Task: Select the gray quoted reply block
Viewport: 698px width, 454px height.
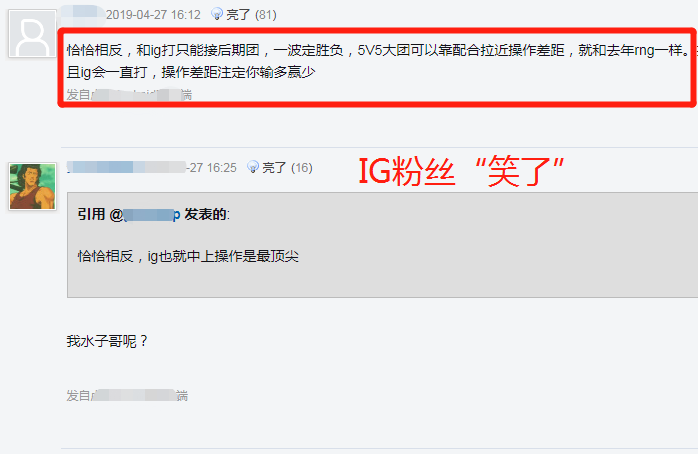Action: tap(382, 245)
